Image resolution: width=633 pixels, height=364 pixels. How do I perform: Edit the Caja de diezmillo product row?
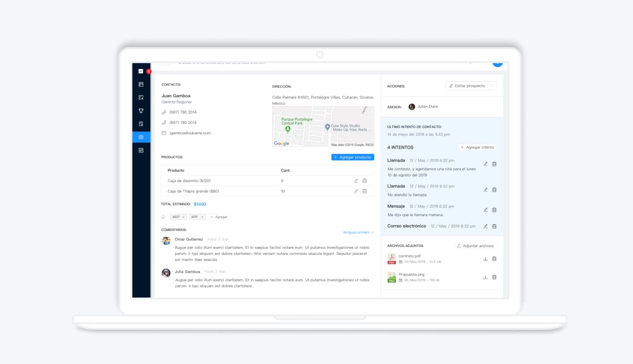[356, 181]
